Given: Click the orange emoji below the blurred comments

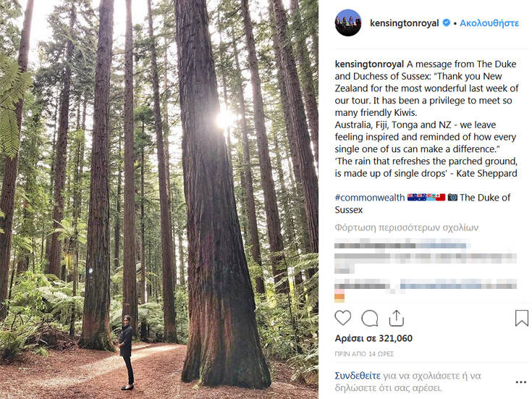Looking at the screenshot, I should (x=339, y=297).
